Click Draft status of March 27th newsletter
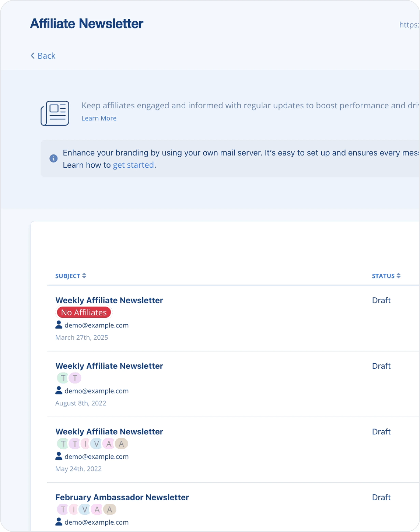Viewport: 420px width, 532px height. (381, 300)
